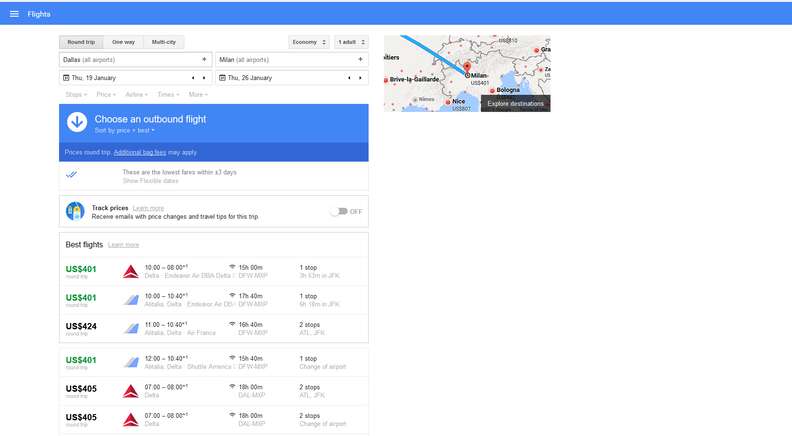Open Additional bag fees link
Screen dimensions: 792x436
(140, 152)
